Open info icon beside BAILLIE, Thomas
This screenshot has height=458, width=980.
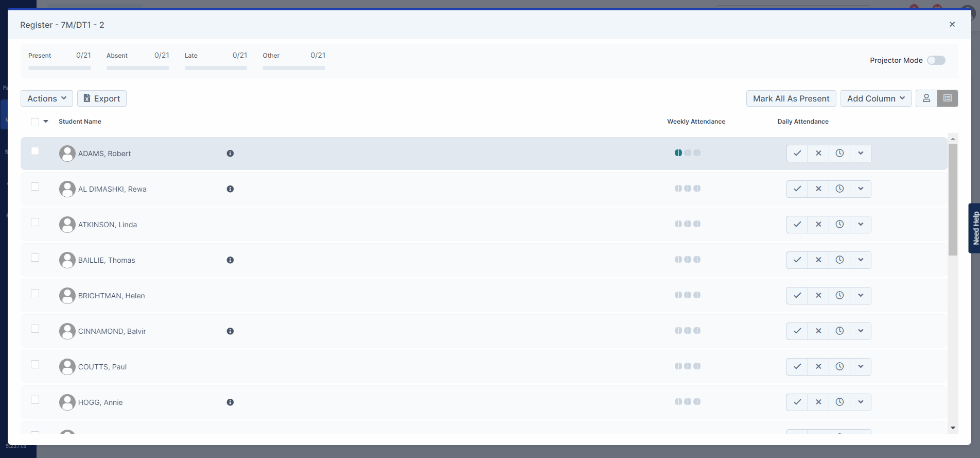[230, 260]
